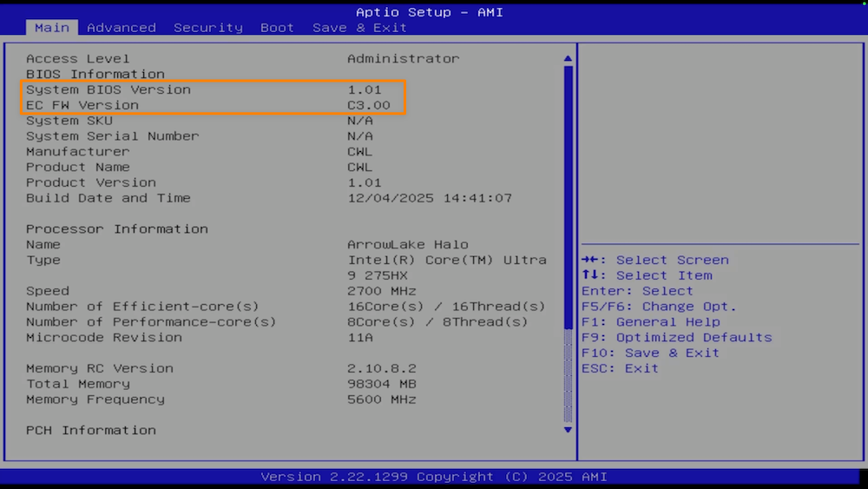This screenshot has height=489, width=868.
Task: Click the scrollbar down arrow
Action: point(568,430)
